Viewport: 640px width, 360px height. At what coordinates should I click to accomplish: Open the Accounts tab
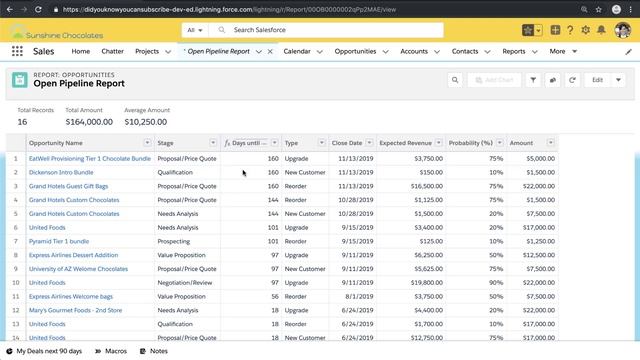(414, 51)
